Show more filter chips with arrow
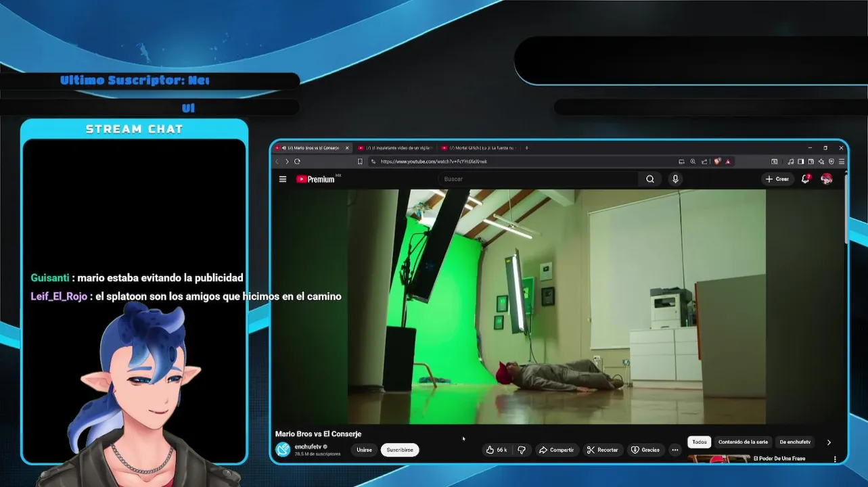Image resolution: width=868 pixels, height=487 pixels. [x=829, y=442]
